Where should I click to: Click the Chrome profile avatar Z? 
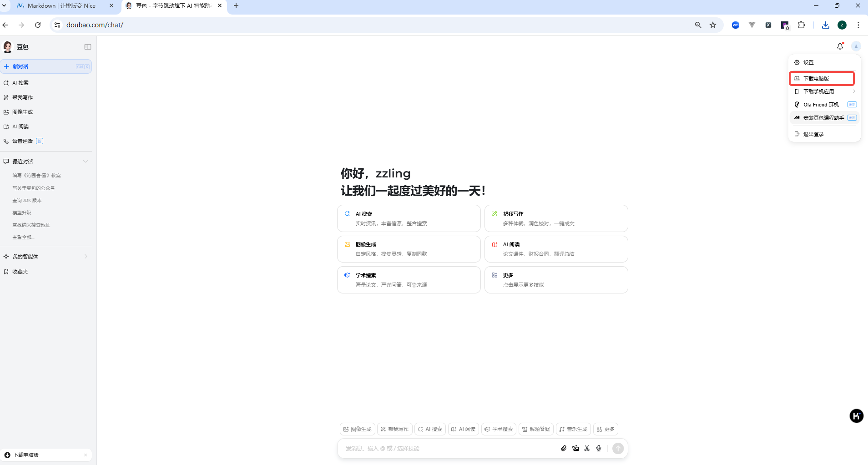tap(842, 25)
